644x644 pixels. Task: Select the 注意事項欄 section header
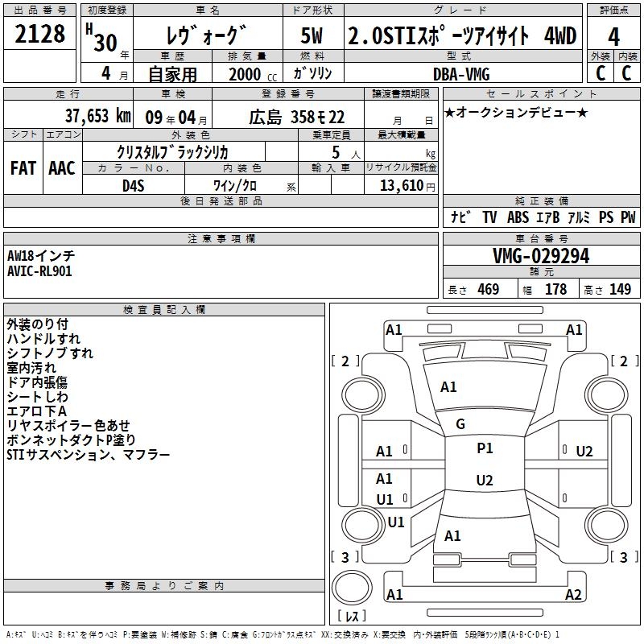(x=221, y=238)
